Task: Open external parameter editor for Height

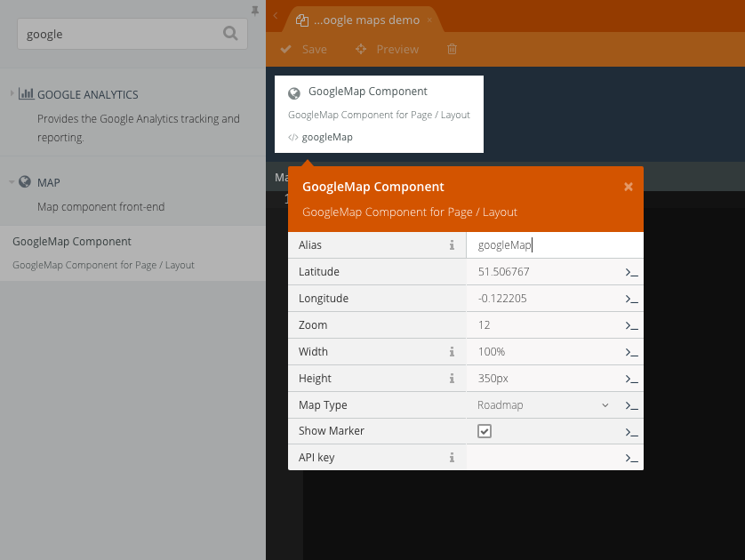Action: coord(631,379)
